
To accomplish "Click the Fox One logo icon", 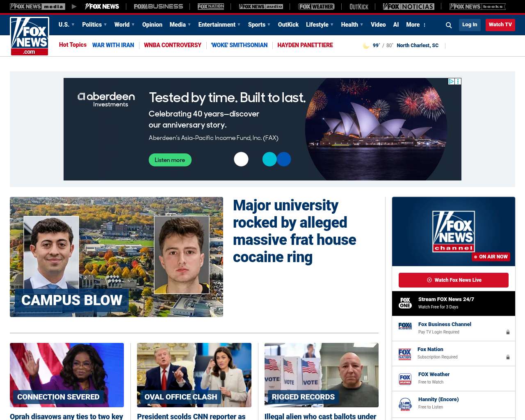I will click(405, 303).
